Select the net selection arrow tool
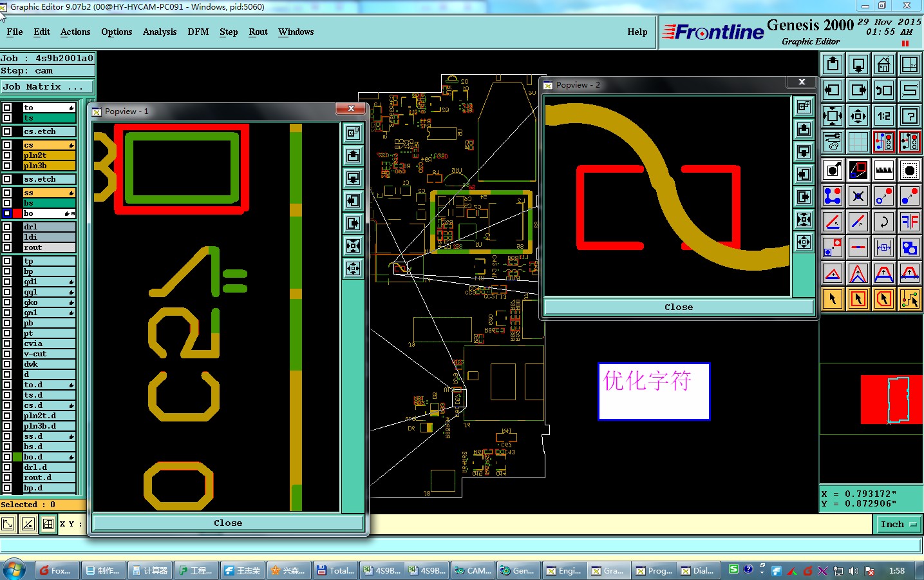Screen dimensions: 924x580 pos(910,299)
